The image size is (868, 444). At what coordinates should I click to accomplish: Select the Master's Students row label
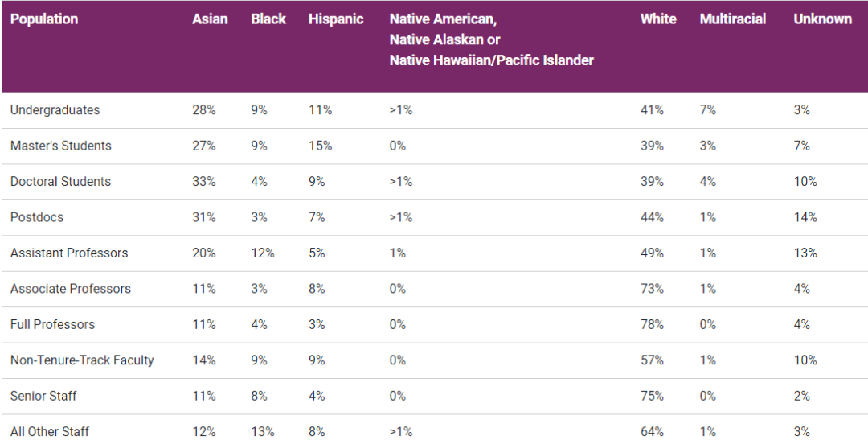point(61,146)
